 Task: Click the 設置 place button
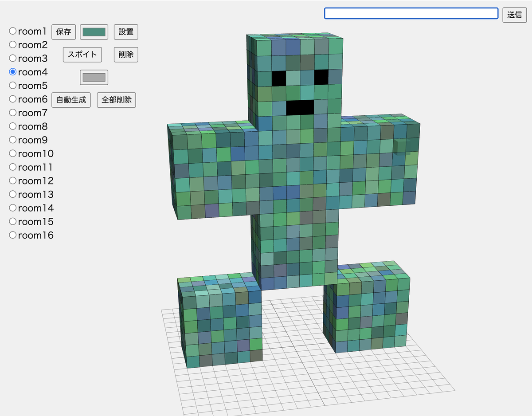pos(126,32)
